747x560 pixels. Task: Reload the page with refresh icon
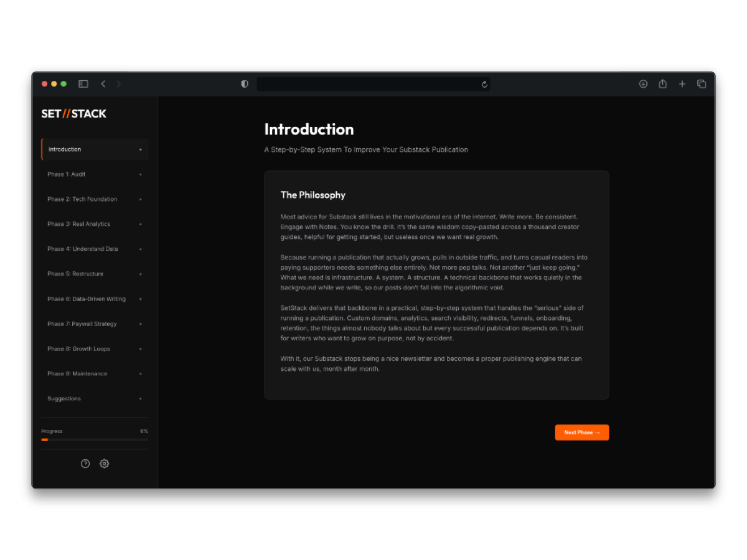[484, 84]
